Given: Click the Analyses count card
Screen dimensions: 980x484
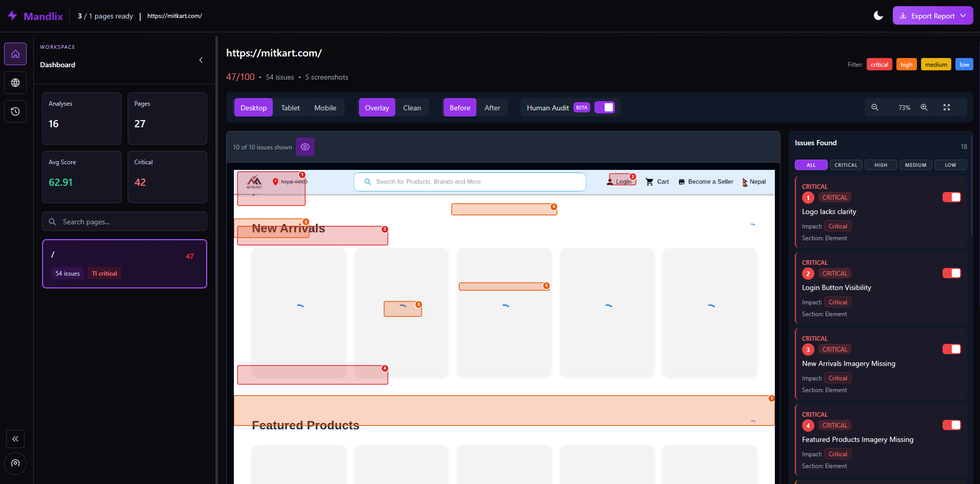Looking at the screenshot, I should (82, 119).
